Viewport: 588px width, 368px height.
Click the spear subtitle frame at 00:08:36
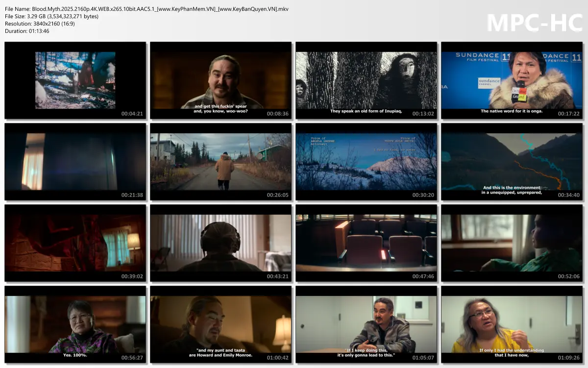click(220, 80)
